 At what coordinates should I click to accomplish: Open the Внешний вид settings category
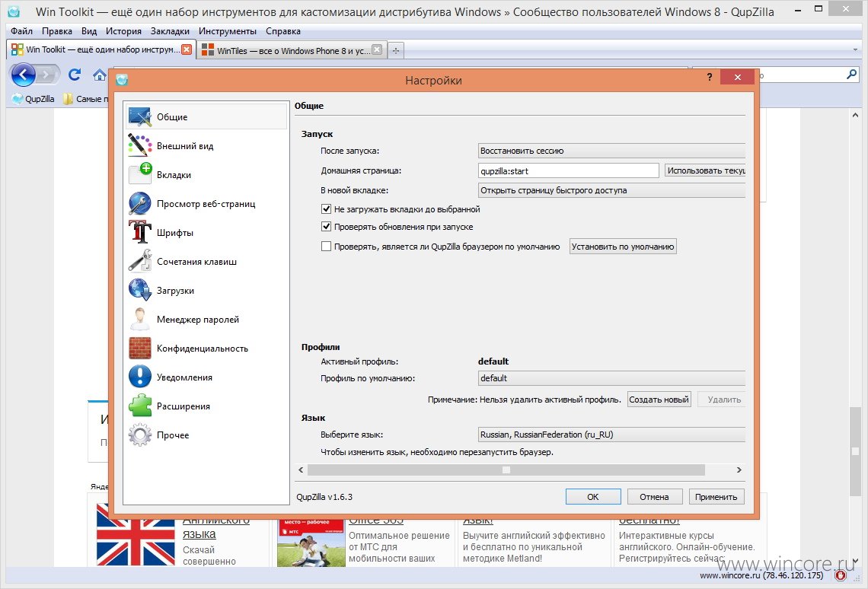(206, 146)
